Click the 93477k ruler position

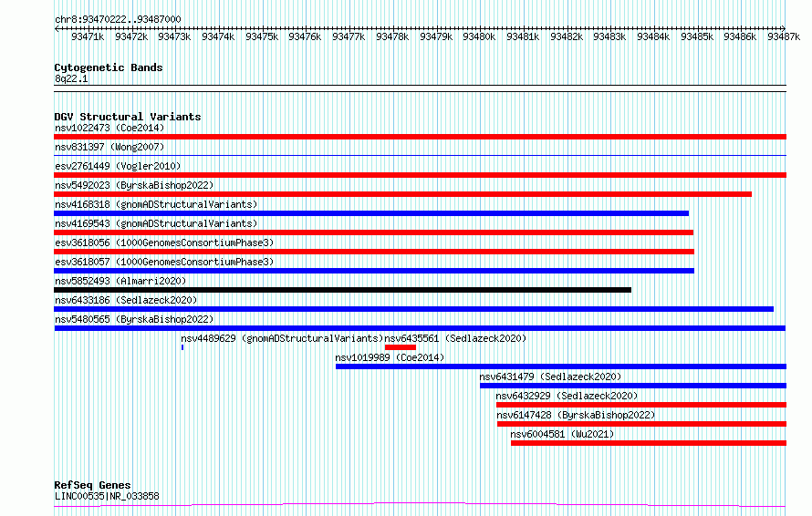point(349,36)
